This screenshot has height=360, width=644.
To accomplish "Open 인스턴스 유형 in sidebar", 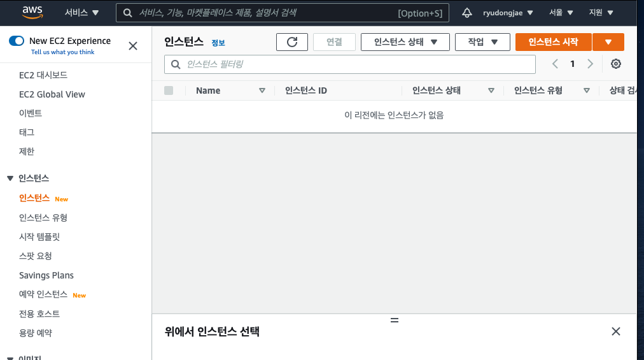I will pos(43,218).
